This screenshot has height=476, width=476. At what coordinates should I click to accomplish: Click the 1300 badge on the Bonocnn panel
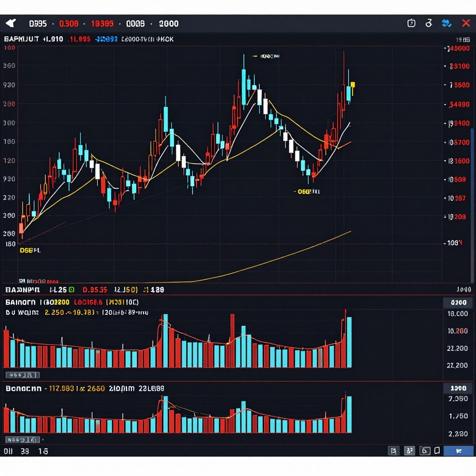[x=458, y=388]
